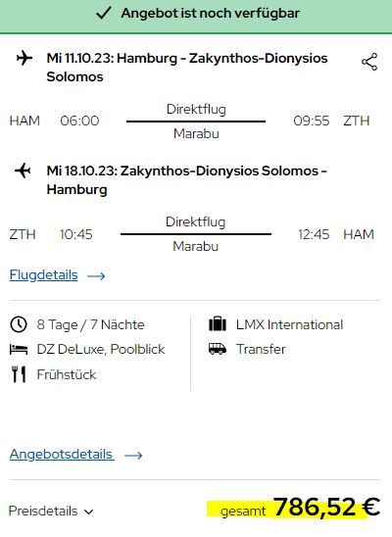Click the suitcase icon for LMX International

218,323
